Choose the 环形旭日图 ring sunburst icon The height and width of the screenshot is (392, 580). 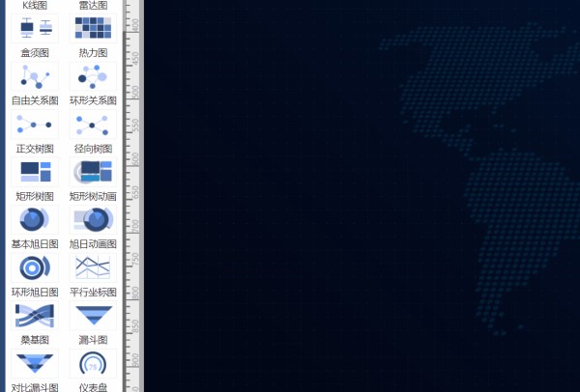[x=35, y=267]
